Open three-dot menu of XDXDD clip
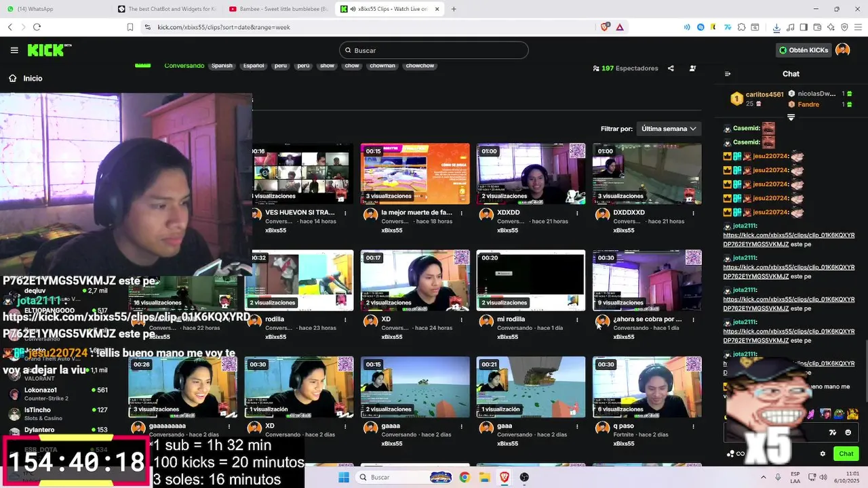This screenshot has height=488, width=868. tap(578, 213)
